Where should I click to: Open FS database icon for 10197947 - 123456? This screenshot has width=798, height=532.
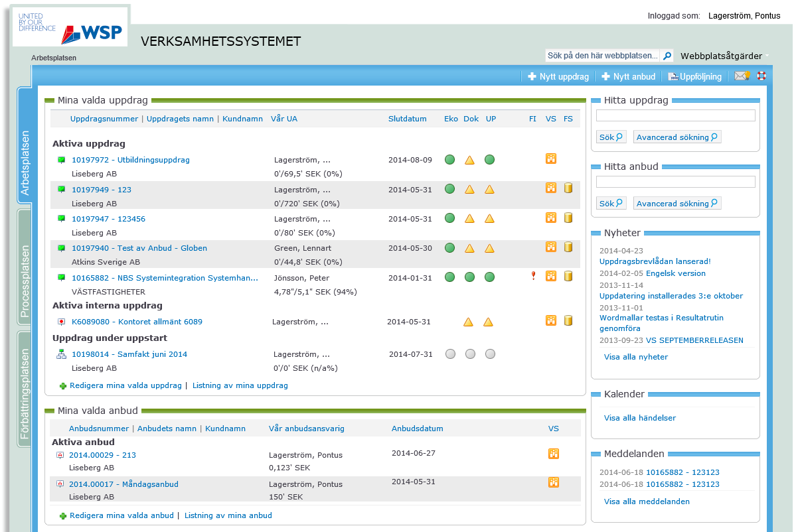568,218
